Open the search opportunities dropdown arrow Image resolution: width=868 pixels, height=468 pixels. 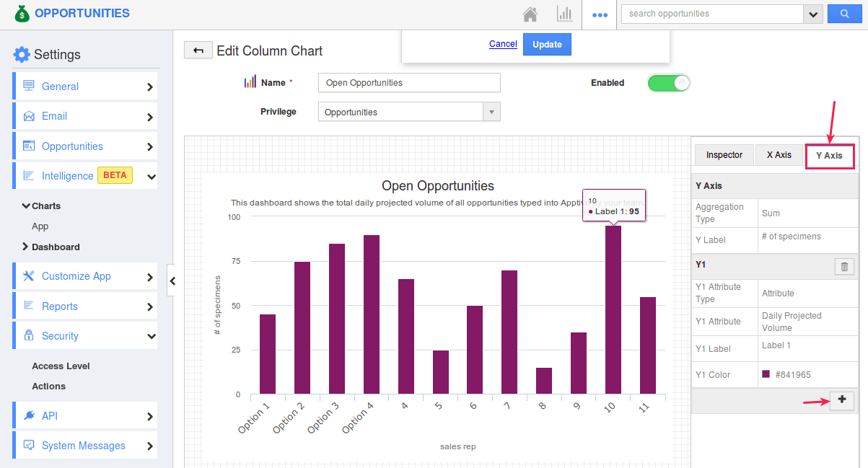click(x=814, y=14)
